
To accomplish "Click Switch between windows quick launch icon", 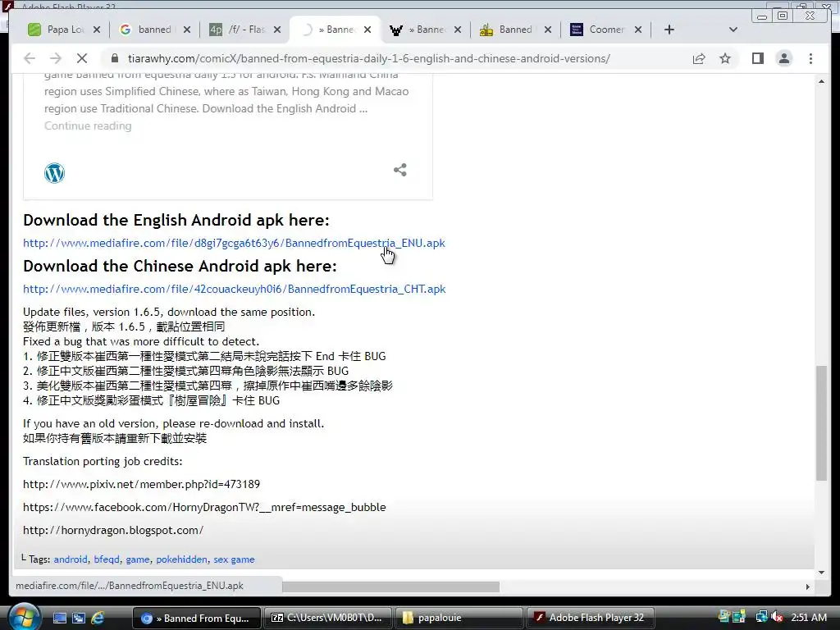I will pyautogui.click(x=79, y=618).
